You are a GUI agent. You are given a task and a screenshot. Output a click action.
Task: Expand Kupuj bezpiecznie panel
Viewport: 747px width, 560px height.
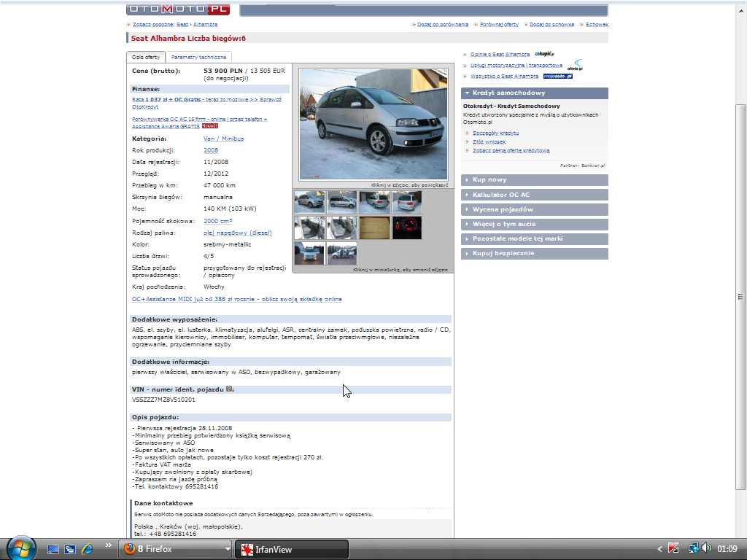[535, 253]
